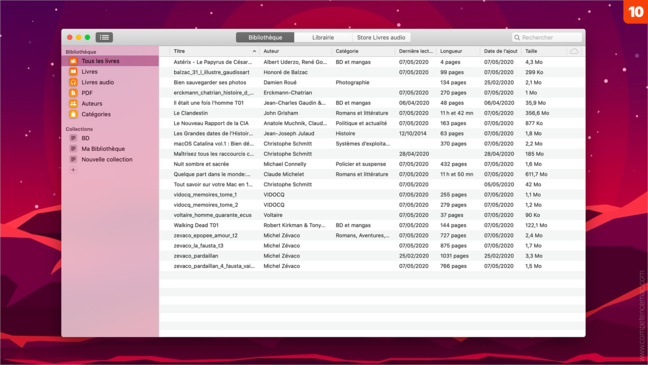Select zevaco_epopee_amour_t2 row
This screenshot has height=365, width=648.
point(372,235)
